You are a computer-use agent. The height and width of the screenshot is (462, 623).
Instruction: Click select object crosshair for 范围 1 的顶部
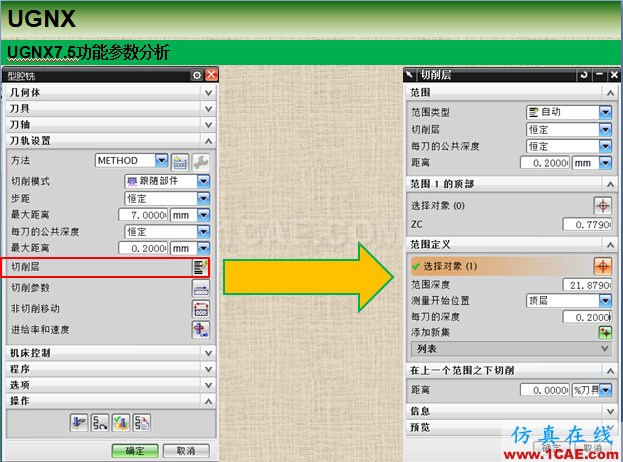click(603, 205)
